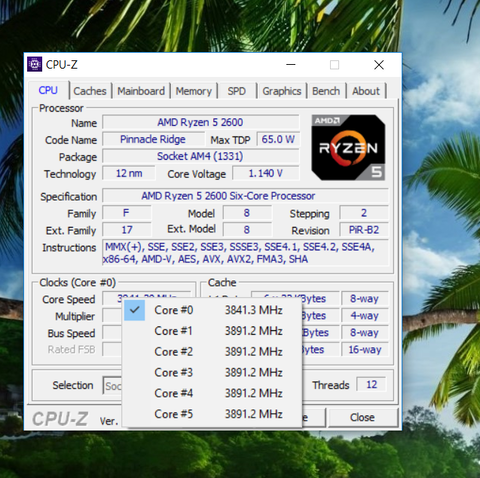Click the CPU-Z app icon in title bar
Screen dimensions: 480x478
34,64
